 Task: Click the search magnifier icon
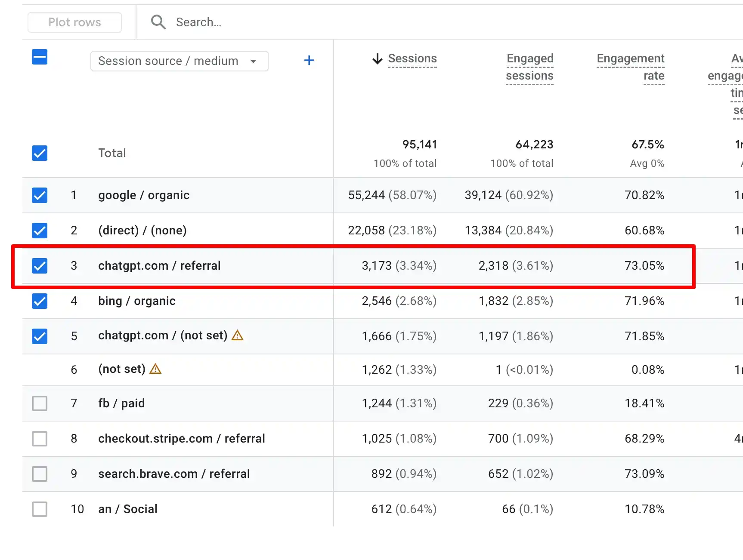click(x=158, y=22)
